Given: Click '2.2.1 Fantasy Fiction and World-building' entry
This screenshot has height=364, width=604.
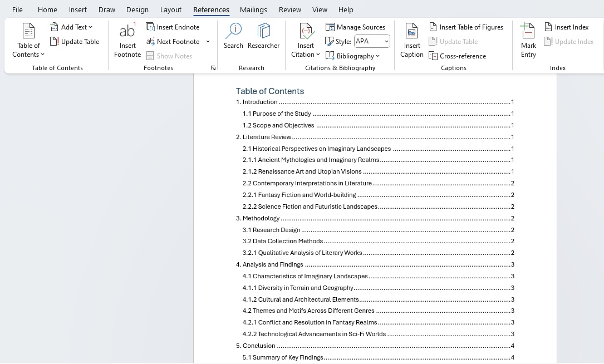Looking at the screenshot, I should [379, 195].
